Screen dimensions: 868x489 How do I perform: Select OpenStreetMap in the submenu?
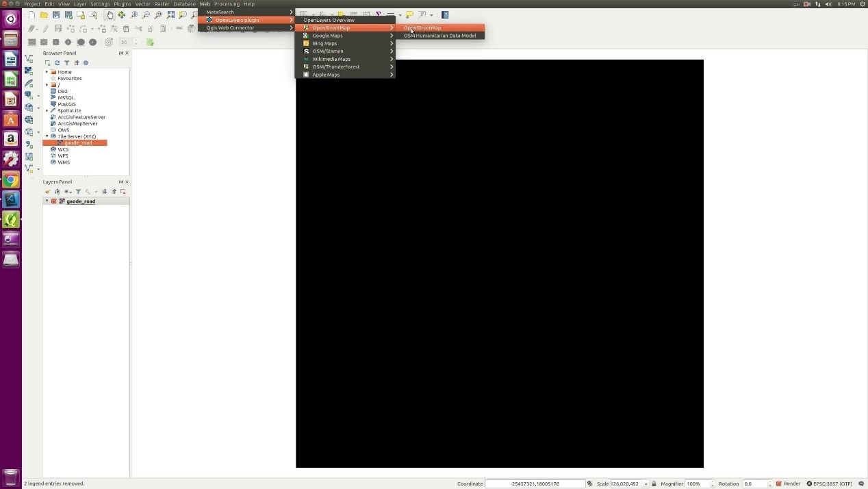tap(422, 28)
